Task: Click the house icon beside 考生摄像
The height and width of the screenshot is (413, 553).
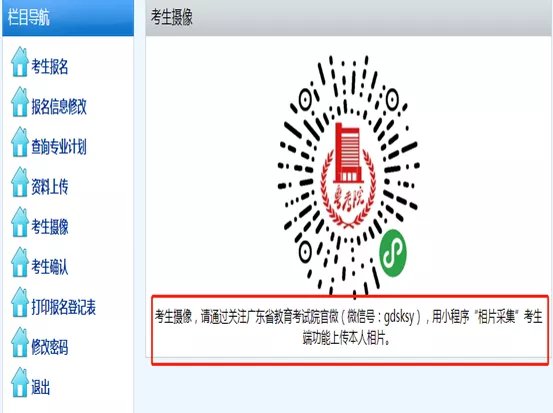Action: tap(19, 222)
